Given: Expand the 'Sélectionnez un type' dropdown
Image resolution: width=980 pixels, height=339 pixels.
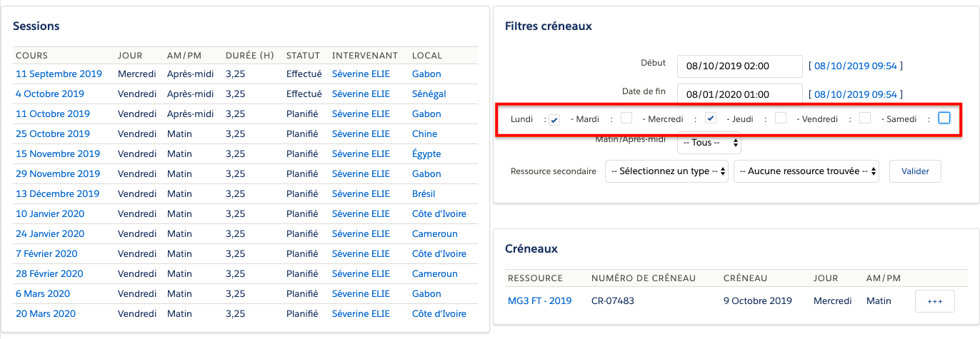Looking at the screenshot, I should (666, 171).
